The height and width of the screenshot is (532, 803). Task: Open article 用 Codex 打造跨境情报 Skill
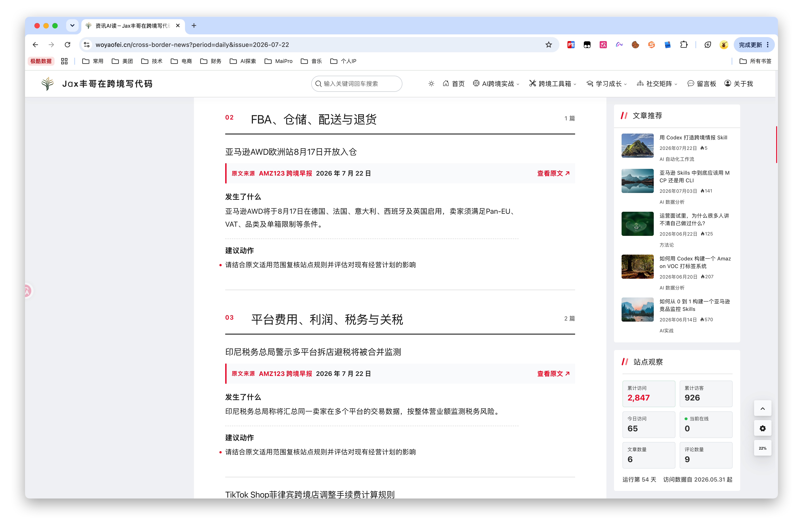pyautogui.click(x=693, y=137)
